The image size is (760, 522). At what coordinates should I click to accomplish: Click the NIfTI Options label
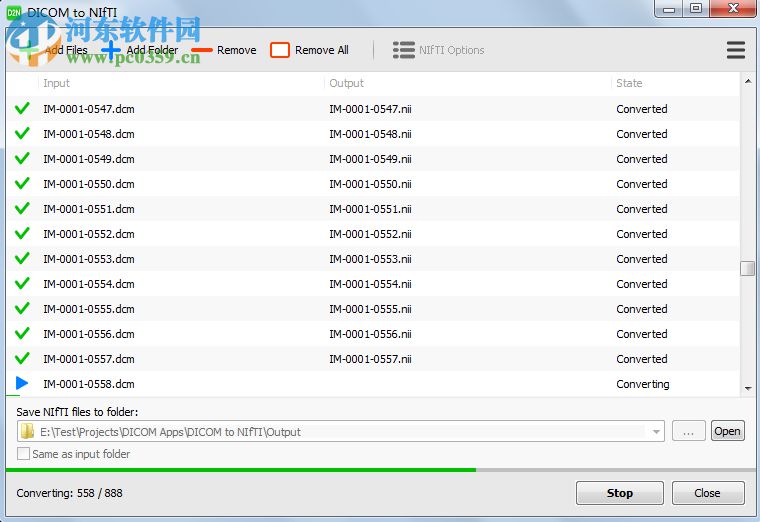tap(452, 50)
